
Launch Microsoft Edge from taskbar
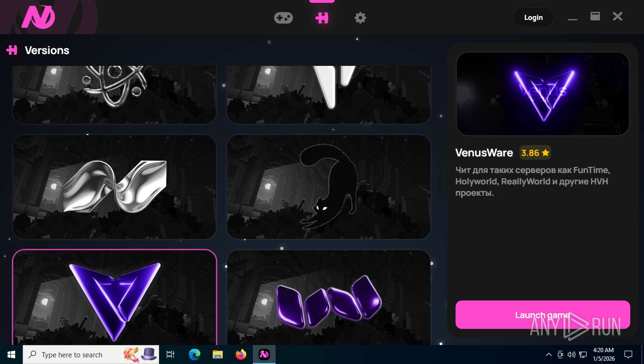[195, 355]
